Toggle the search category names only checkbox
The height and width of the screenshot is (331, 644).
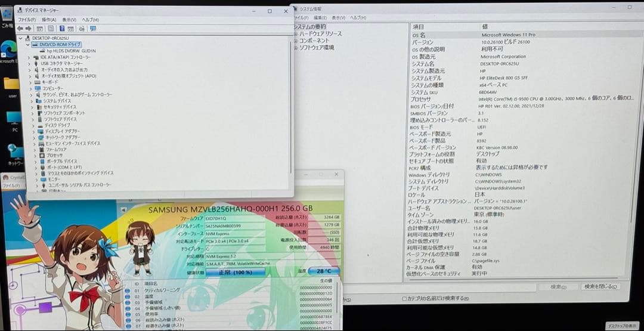(x=405, y=298)
